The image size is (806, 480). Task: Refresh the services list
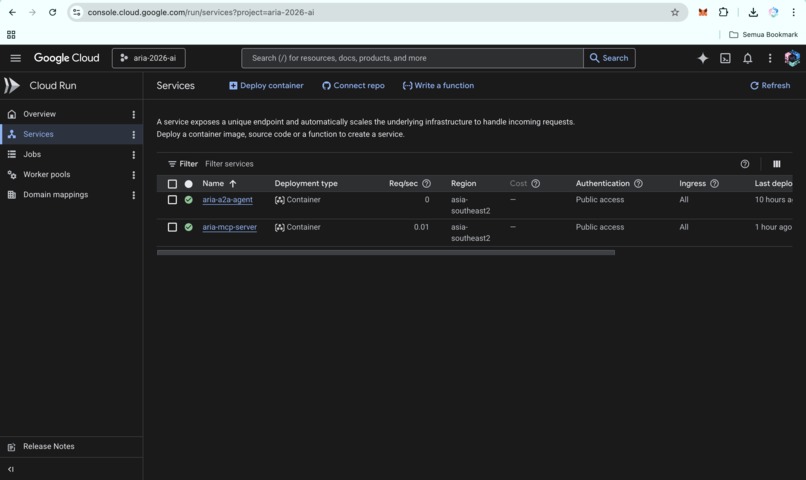[770, 85]
